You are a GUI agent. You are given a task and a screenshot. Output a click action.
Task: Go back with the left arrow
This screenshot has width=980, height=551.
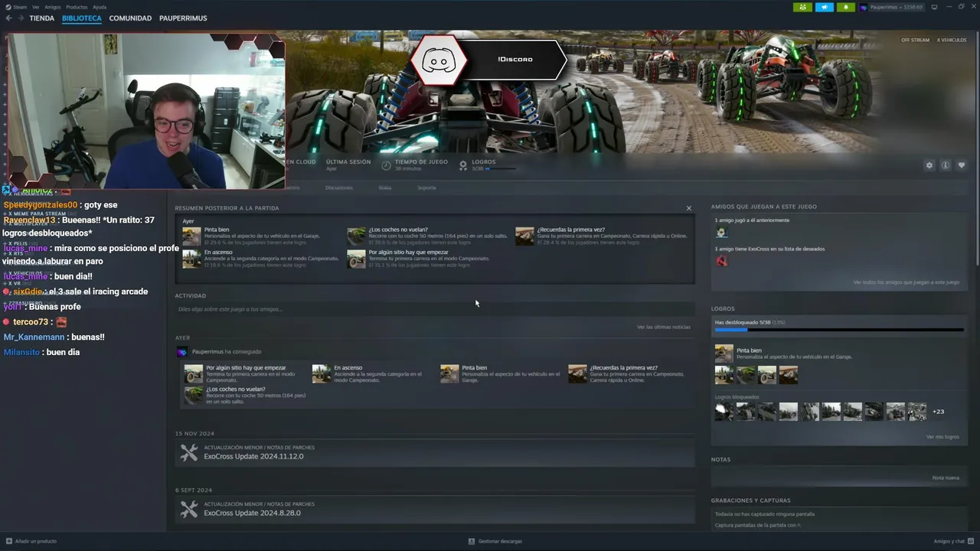pyautogui.click(x=9, y=18)
